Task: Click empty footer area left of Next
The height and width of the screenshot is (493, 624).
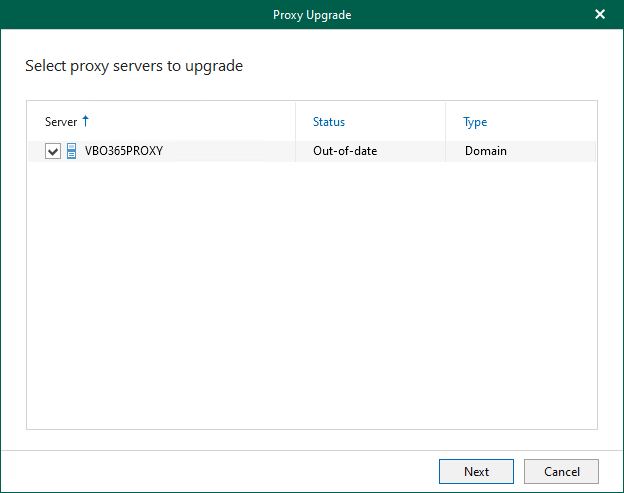Action: [220, 471]
